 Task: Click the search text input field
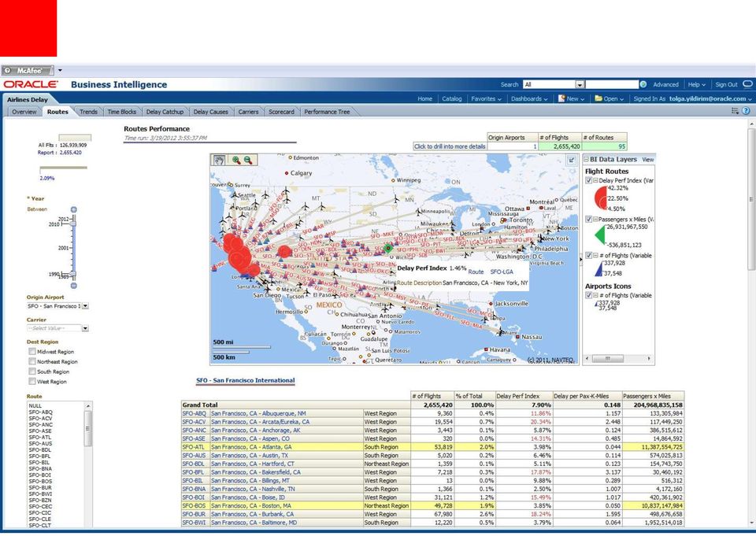click(612, 84)
